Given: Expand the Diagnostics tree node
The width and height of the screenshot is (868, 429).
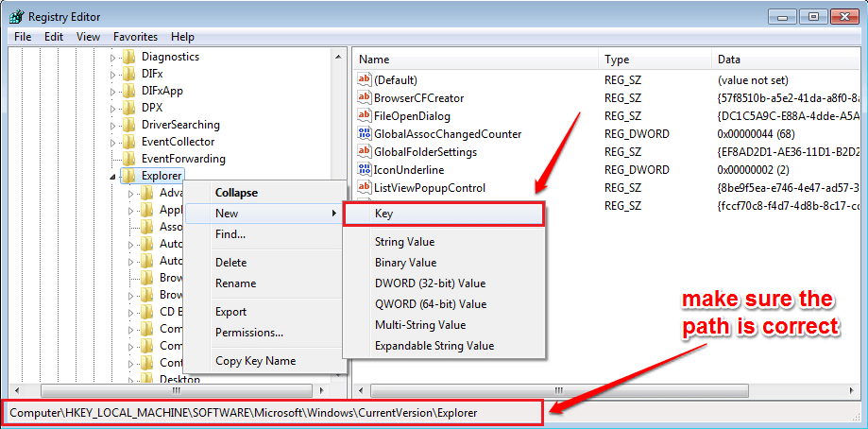Looking at the screenshot, I should 113,57.
